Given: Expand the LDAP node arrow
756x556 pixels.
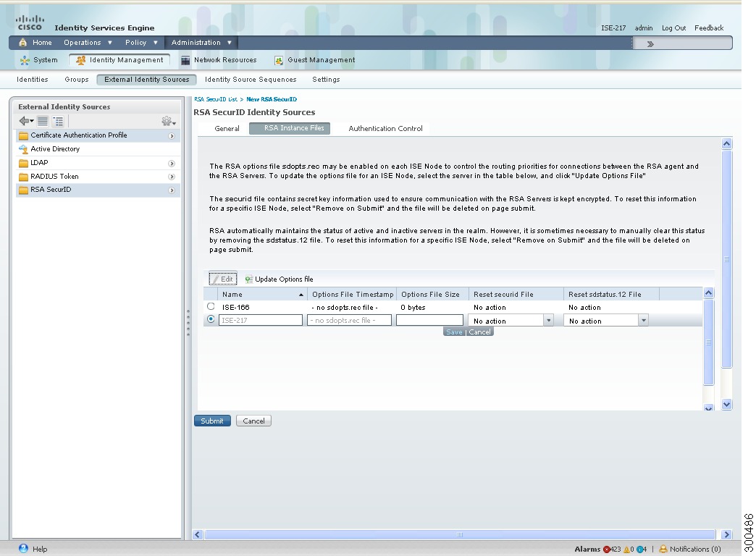Looking at the screenshot, I should pyautogui.click(x=172, y=164).
